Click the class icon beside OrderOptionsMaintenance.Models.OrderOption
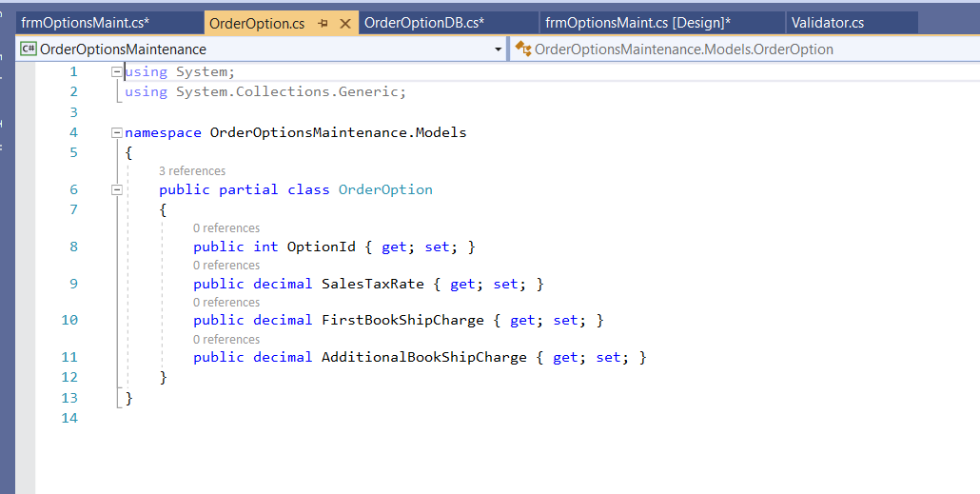This screenshot has height=494, width=980. [522, 49]
